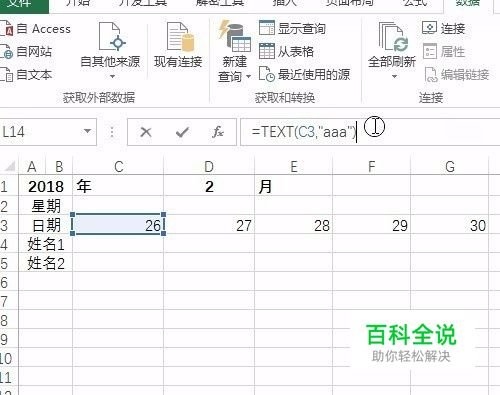Click the 星期 cell
The height and width of the screenshot is (395, 500).
46,205
